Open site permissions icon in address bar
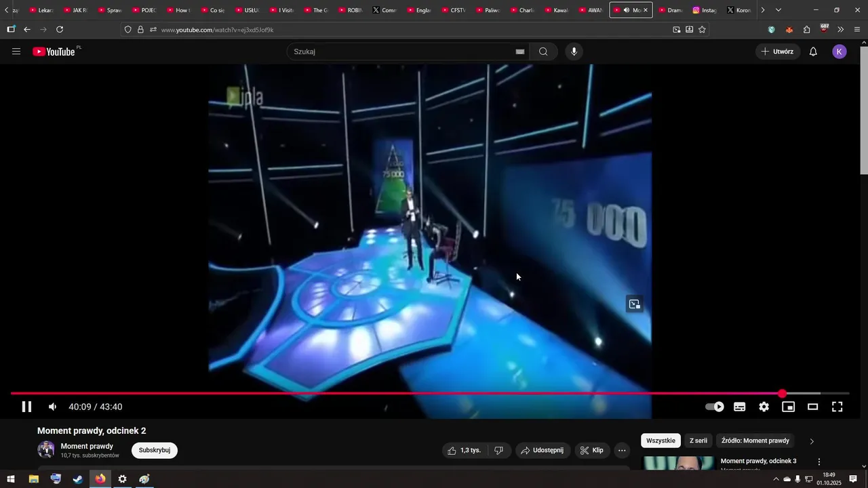 [x=153, y=30]
